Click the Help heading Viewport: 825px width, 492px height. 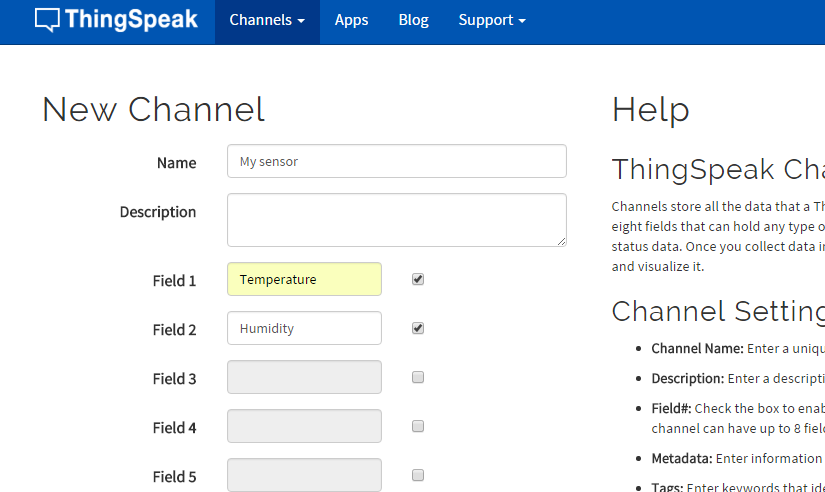(650, 111)
